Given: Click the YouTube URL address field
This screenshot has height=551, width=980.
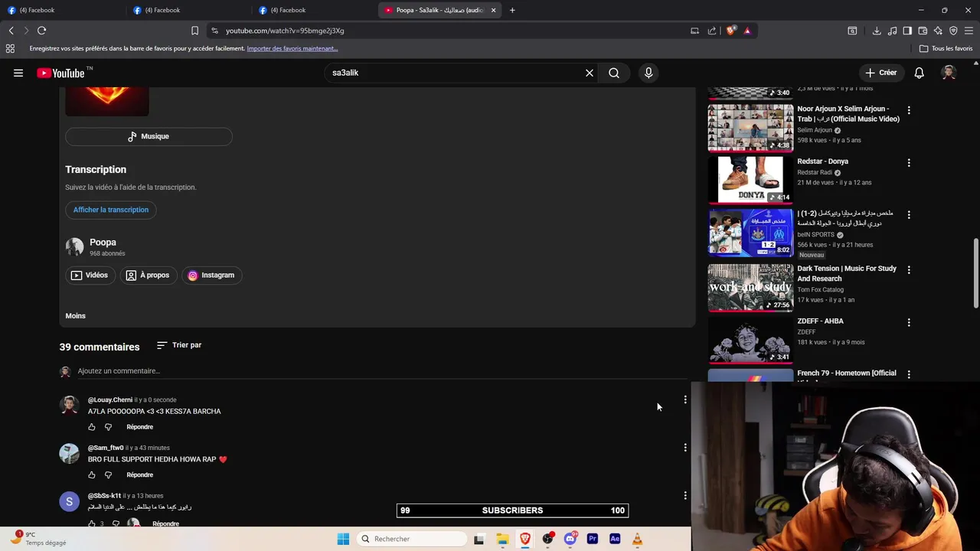Looking at the screenshot, I should (x=452, y=31).
